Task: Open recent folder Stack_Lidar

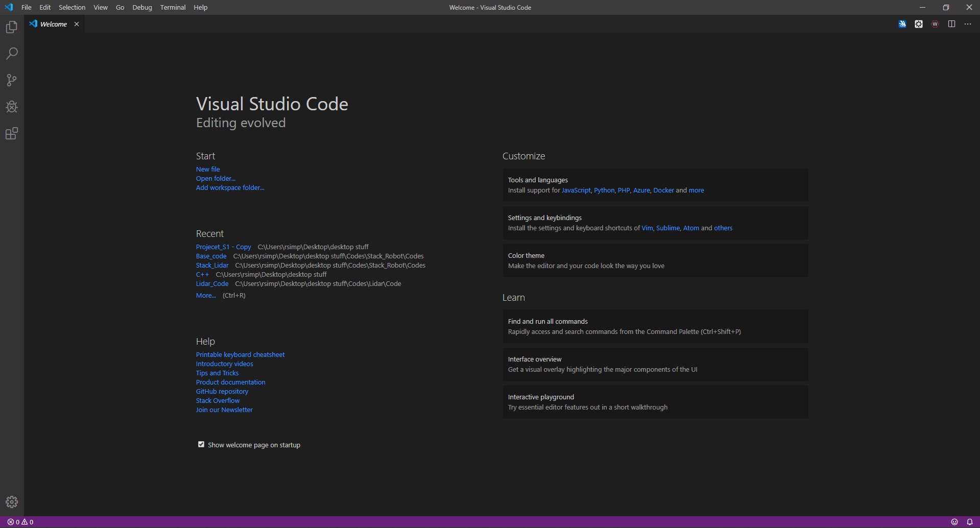Action: (212, 265)
